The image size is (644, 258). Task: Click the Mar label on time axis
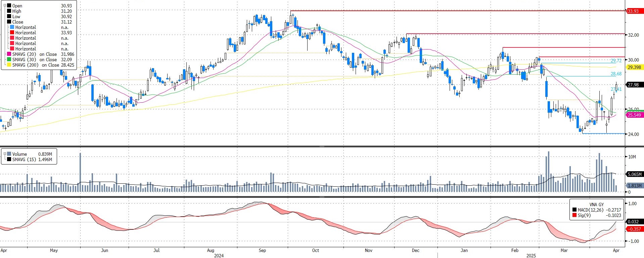point(564,250)
